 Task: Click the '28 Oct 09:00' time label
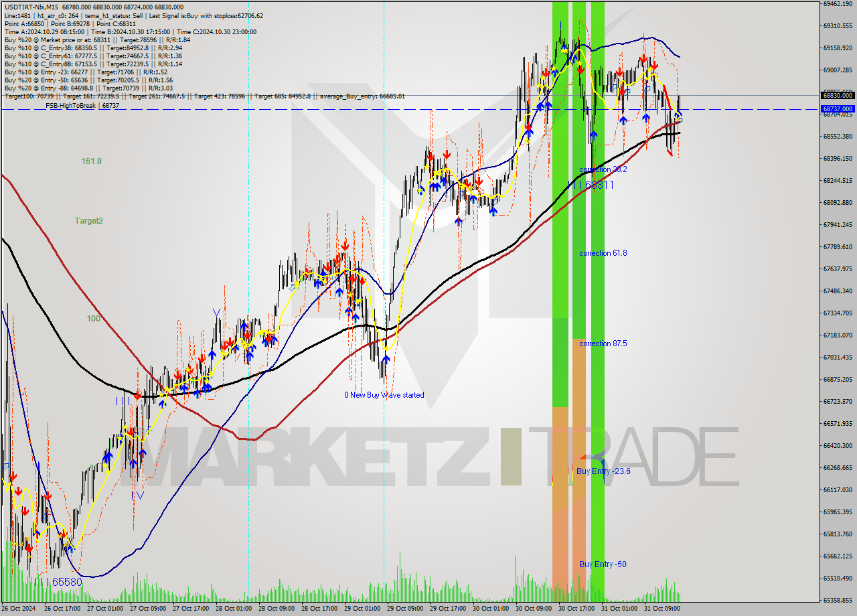click(277, 609)
